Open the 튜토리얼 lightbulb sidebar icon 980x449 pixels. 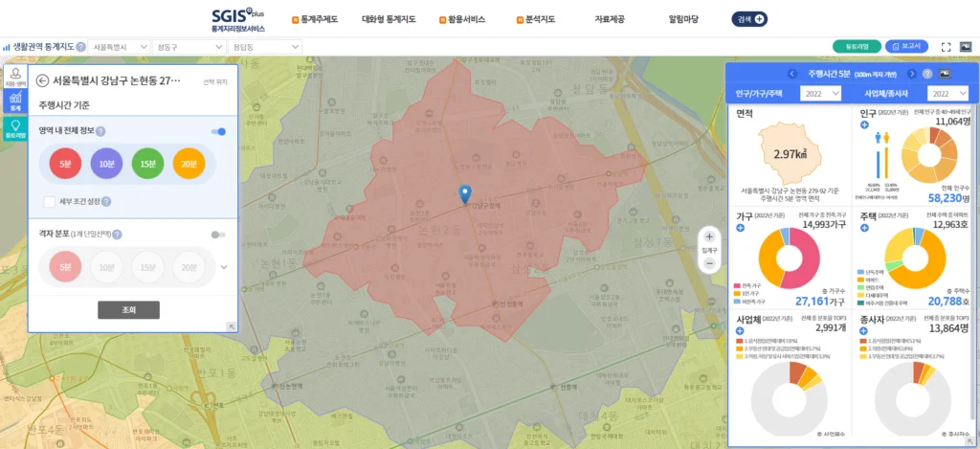pos(15,129)
